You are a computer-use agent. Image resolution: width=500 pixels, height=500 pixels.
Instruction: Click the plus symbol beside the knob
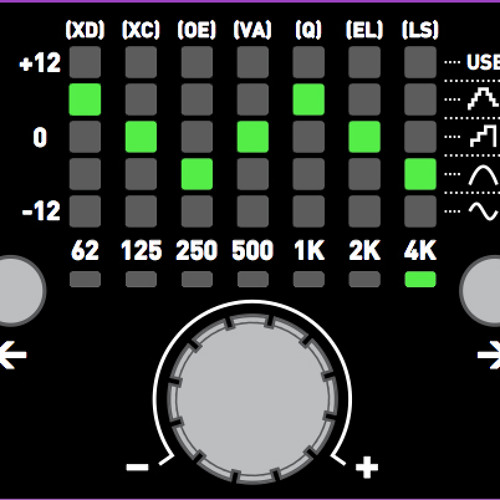[x=367, y=467]
